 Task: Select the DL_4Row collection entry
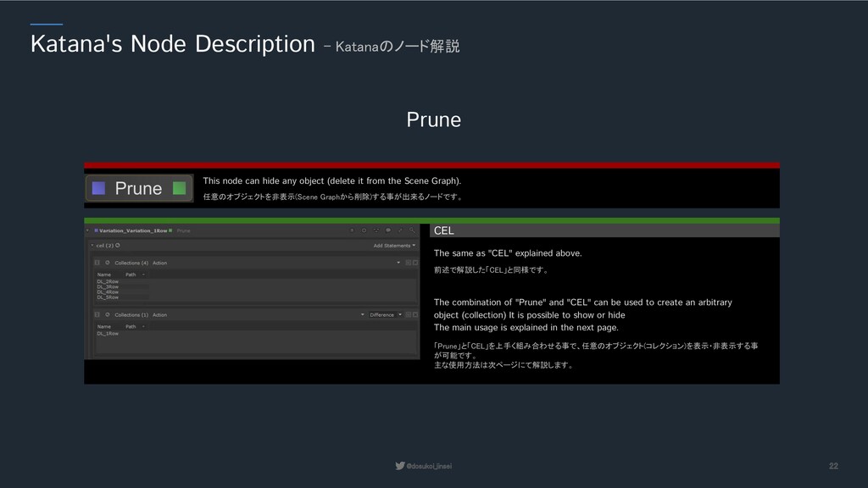pos(108,292)
